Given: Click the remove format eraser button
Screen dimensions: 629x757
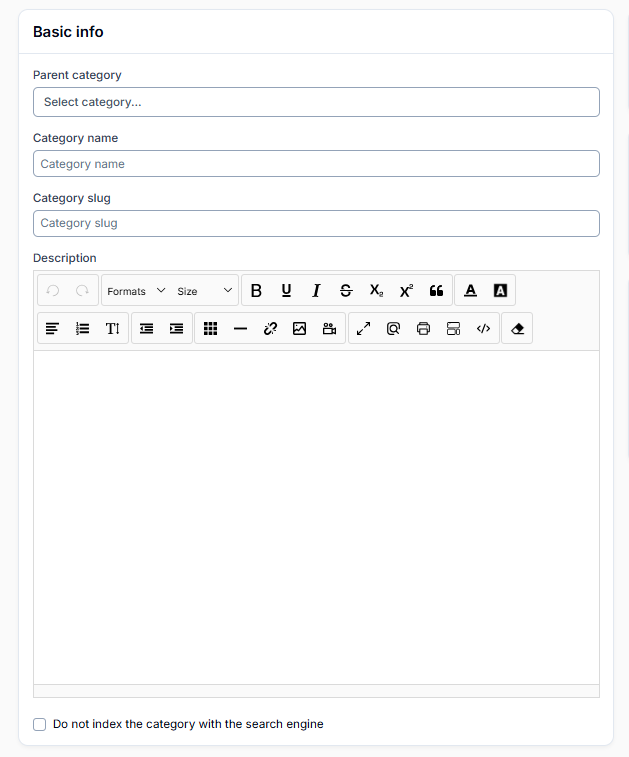Looking at the screenshot, I should pos(517,328).
